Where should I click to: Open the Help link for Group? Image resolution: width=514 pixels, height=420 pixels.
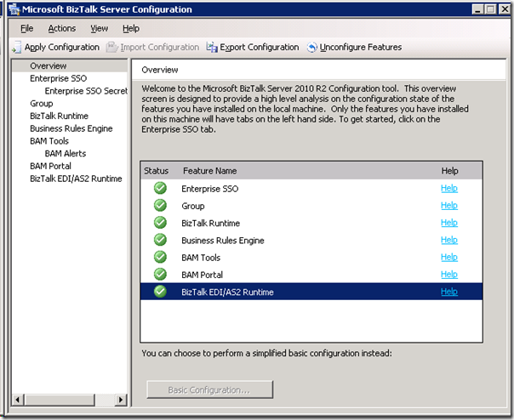[448, 206]
